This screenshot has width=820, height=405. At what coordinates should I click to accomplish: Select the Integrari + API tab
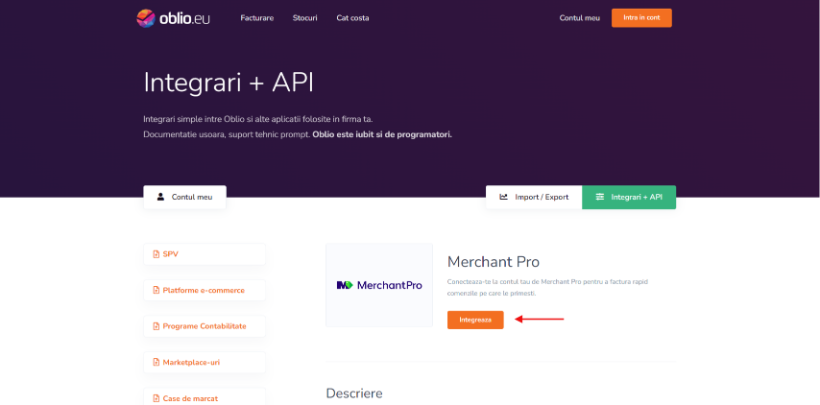click(x=629, y=197)
